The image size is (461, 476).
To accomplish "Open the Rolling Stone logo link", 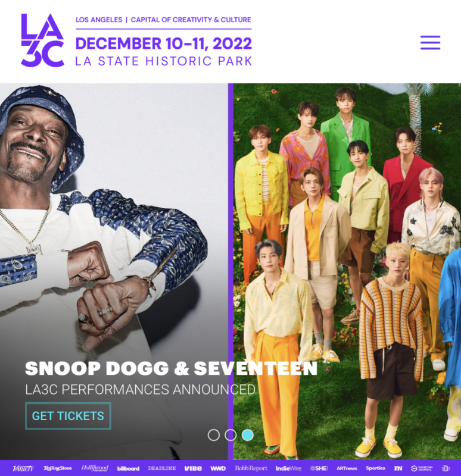I will (58, 468).
